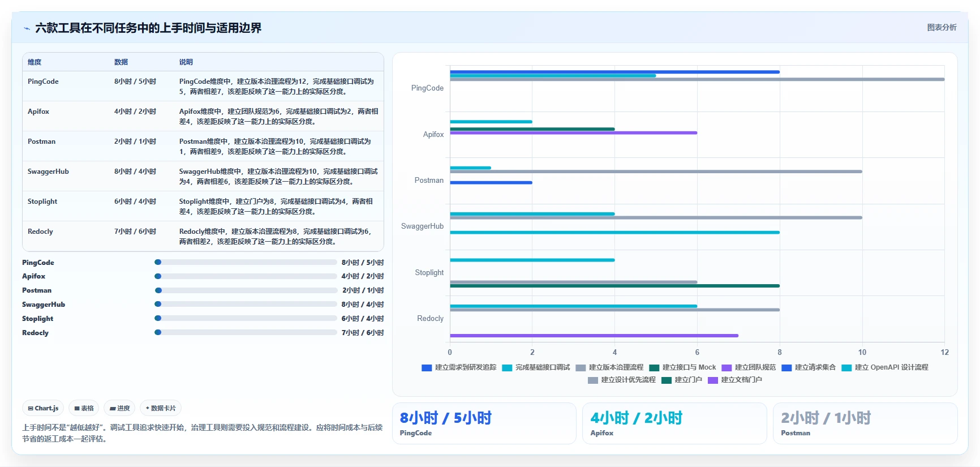The image size is (980, 467).
Task: Click the table description starting Redocly维度中
Action: pyautogui.click(x=275, y=237)
